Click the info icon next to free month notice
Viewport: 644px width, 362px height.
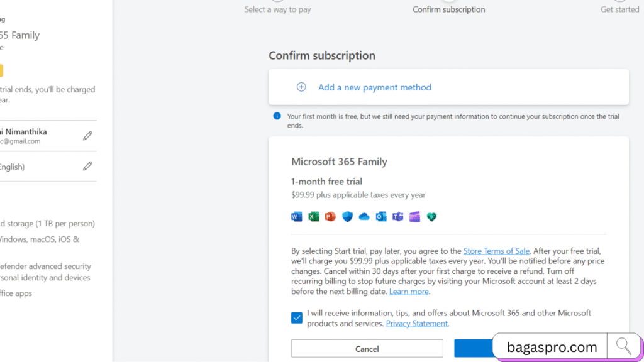(277, 116)
